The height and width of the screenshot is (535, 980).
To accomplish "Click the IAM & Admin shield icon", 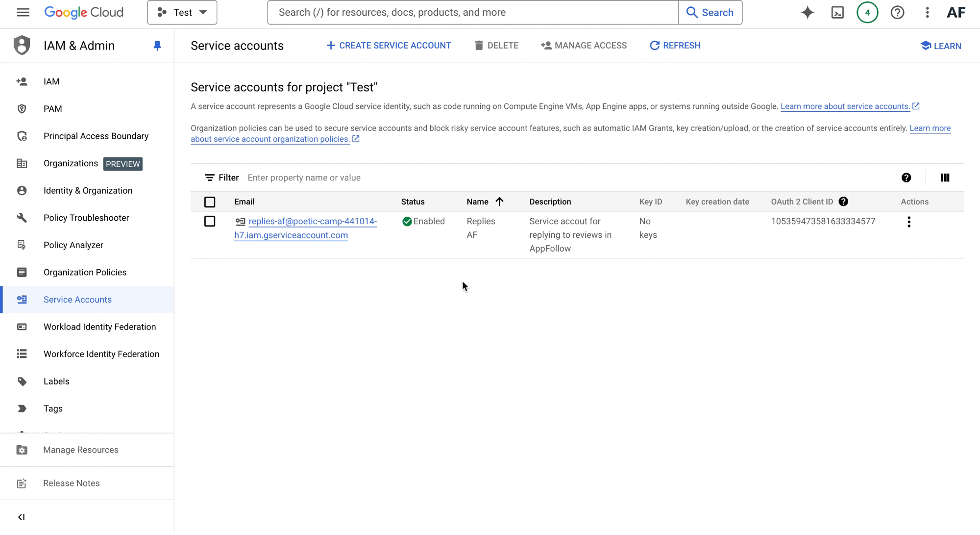I will click(22, 45).
